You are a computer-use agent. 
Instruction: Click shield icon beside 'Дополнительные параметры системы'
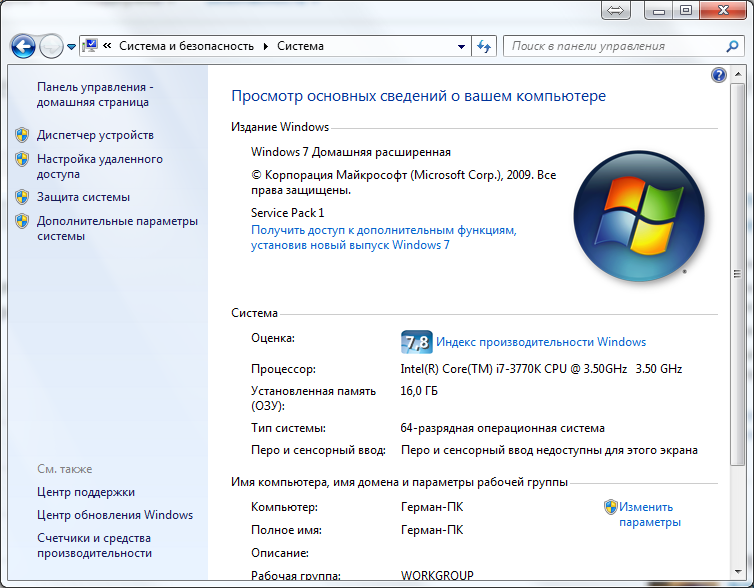click(22, 221)
